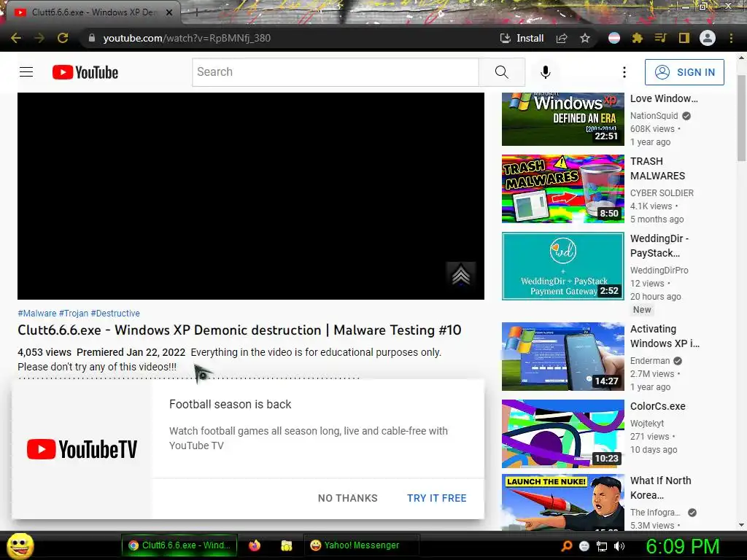Click the network tray icon

[x=602, y=546]
